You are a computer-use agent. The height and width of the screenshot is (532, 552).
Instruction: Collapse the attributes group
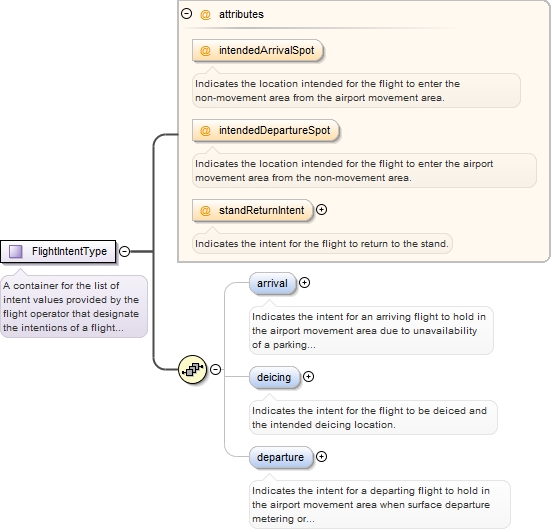coord(186,14)
